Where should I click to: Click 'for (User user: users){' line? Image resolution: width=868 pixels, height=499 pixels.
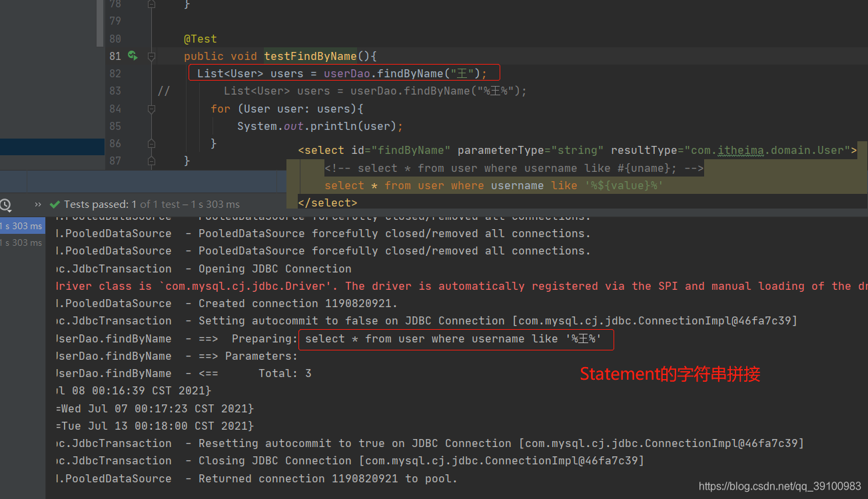coord(287,109)
